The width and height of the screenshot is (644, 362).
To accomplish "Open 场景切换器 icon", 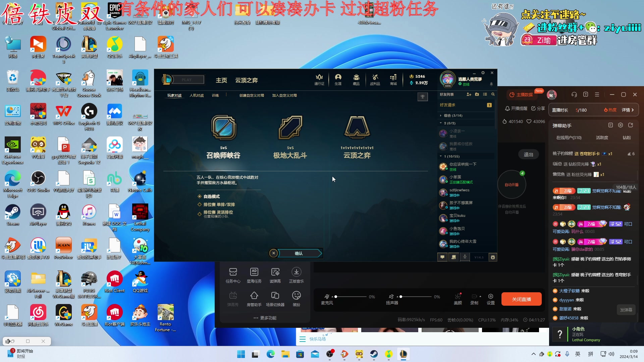I will coord(275,299).
